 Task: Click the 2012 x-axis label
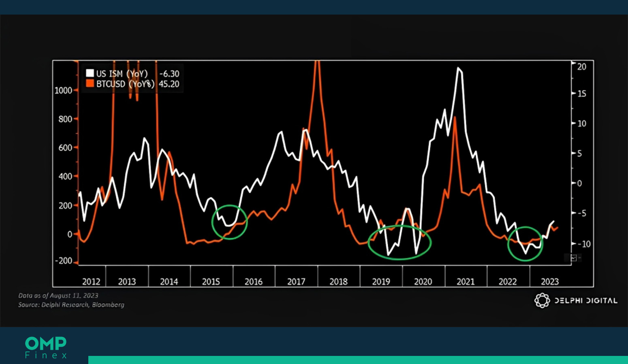(91, 281)
